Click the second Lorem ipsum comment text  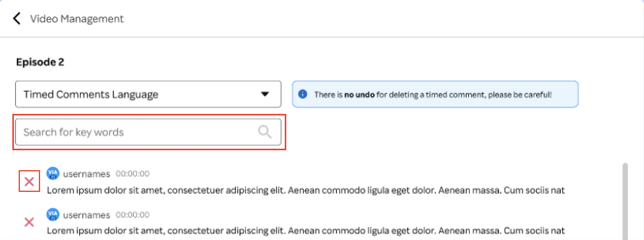[x=306, y=230]
